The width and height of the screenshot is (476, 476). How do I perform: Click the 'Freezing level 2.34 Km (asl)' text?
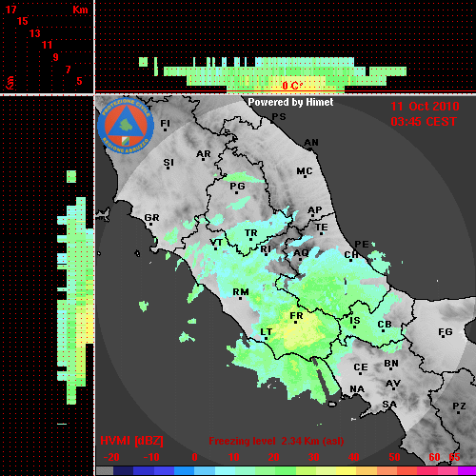click(276, 441)
